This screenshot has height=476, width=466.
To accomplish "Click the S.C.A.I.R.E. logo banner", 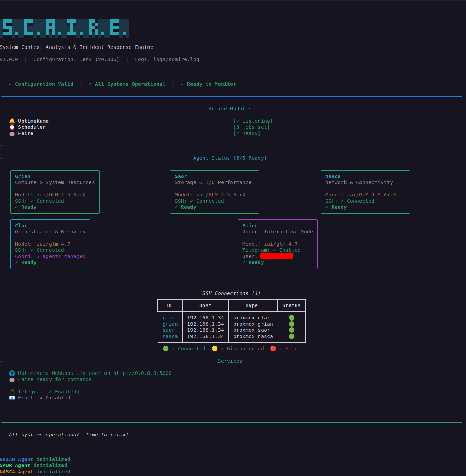I will tap(65, 29).
